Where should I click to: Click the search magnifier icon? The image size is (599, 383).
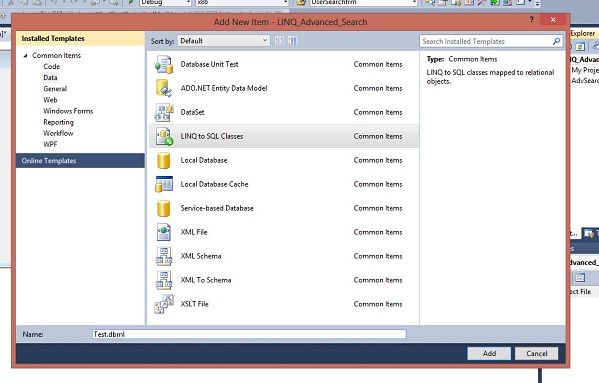(x=557, y=41)
